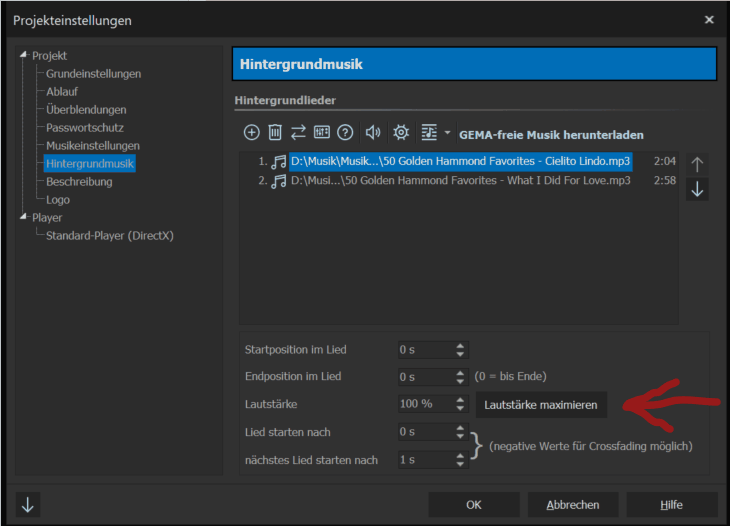Click the question mark help icon
Screen dimensions: 730x526
pos(345,132)
